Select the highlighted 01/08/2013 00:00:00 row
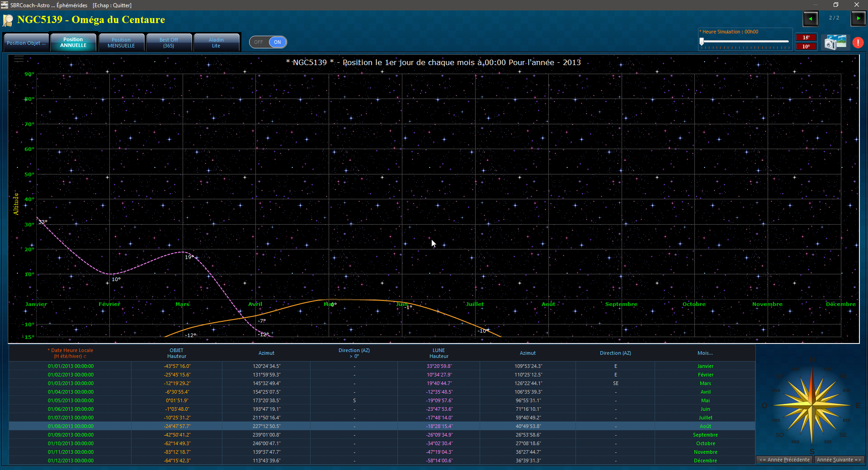 (x=382, y=426)
